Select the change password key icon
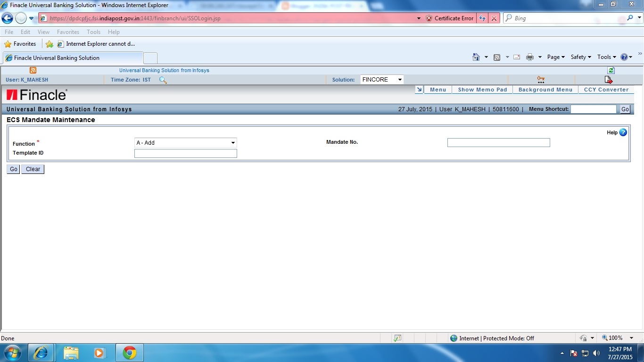The image size is (644, 362). click(540, 79)
